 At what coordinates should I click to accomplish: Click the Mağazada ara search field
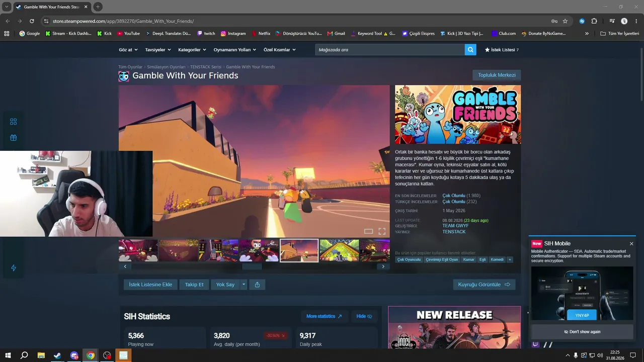point(390,50)
